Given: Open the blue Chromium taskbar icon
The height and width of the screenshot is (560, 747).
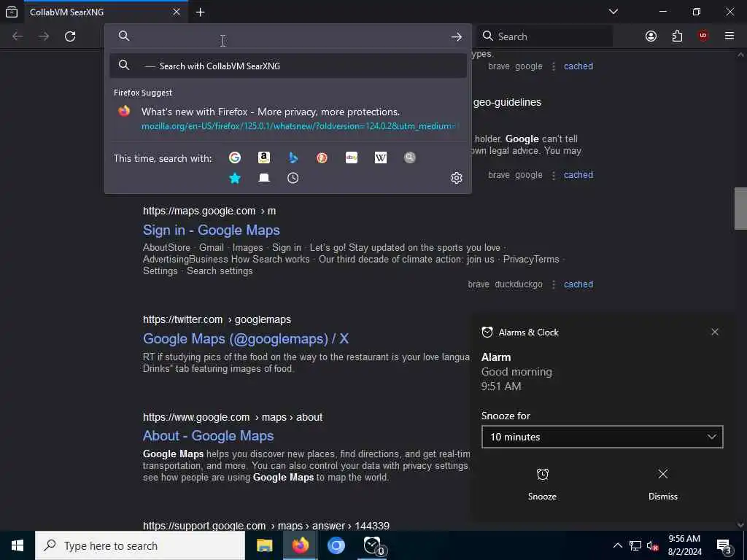Looking at the screenshot, I should [336, 545].
